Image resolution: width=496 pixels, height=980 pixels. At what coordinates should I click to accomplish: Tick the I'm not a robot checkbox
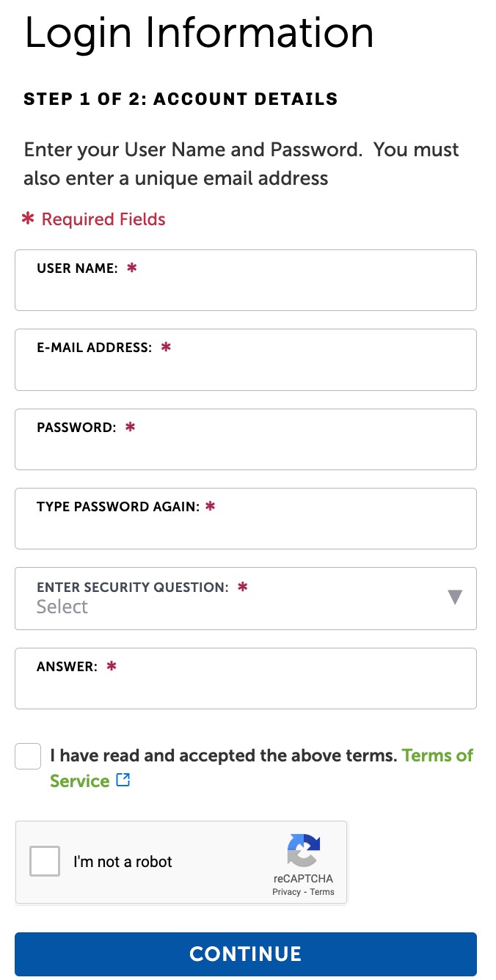coord(45,861)
